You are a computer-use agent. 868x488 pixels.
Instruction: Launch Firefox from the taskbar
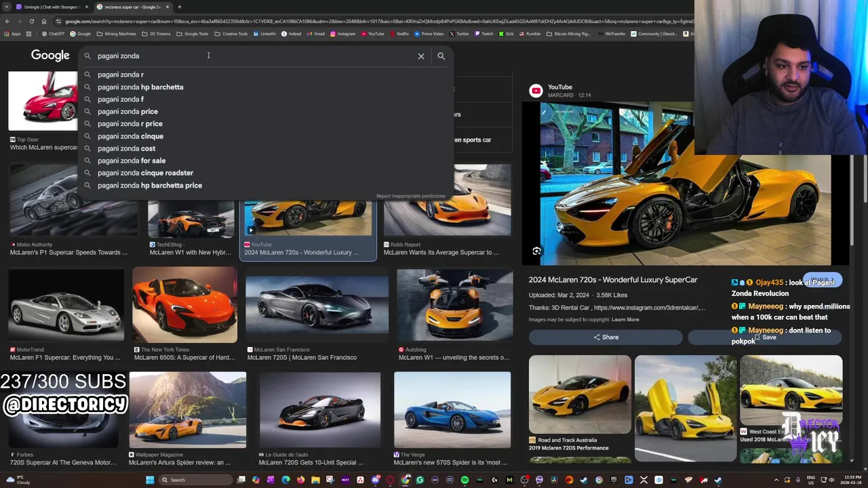[x=300, y=480]
